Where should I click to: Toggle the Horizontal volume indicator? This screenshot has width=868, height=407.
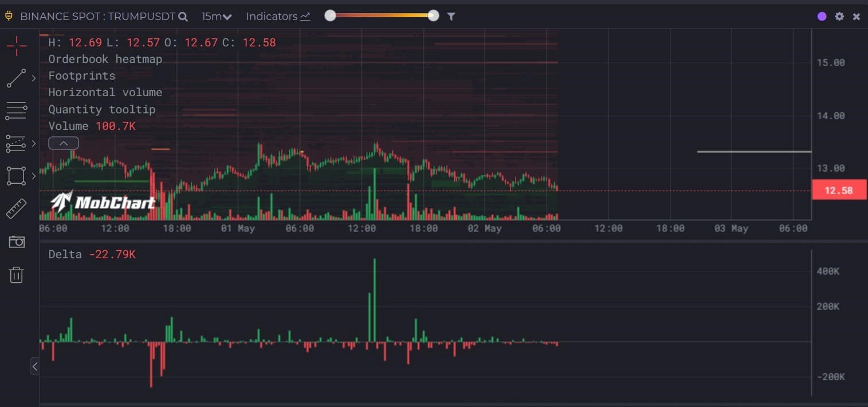click(x=105, y=92)
